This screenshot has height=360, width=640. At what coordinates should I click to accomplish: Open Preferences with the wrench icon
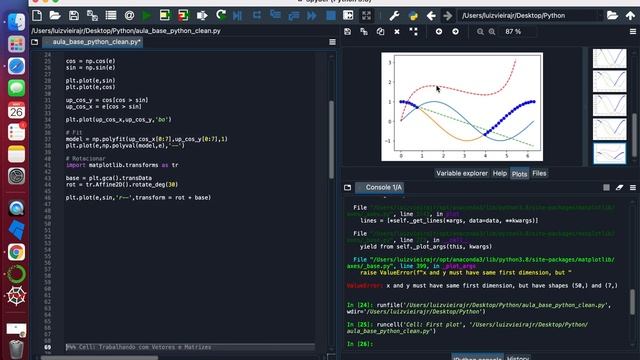pyautogui.click(x=394, y=16)
